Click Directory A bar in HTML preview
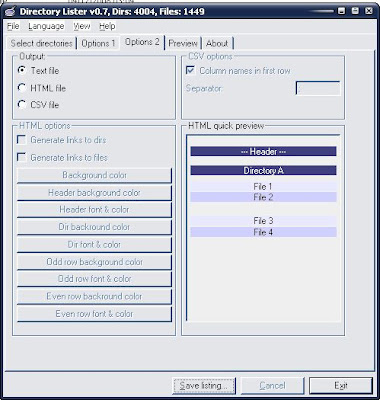The width and height of the screenshot is (380, 400). tap(263, 171)
